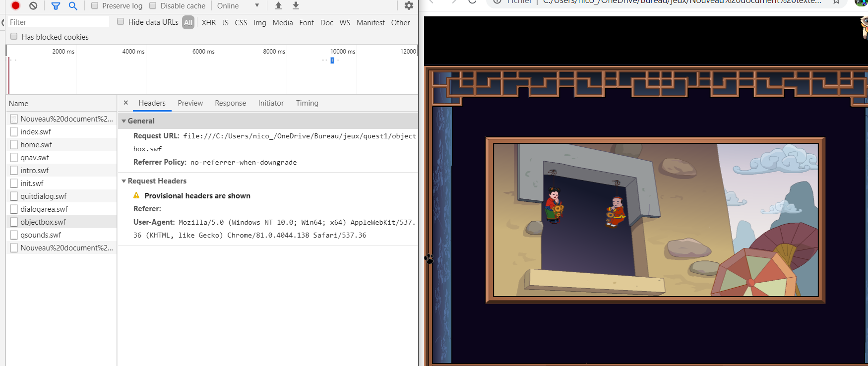Enable Preserve log checkbox

click(95, 5)
